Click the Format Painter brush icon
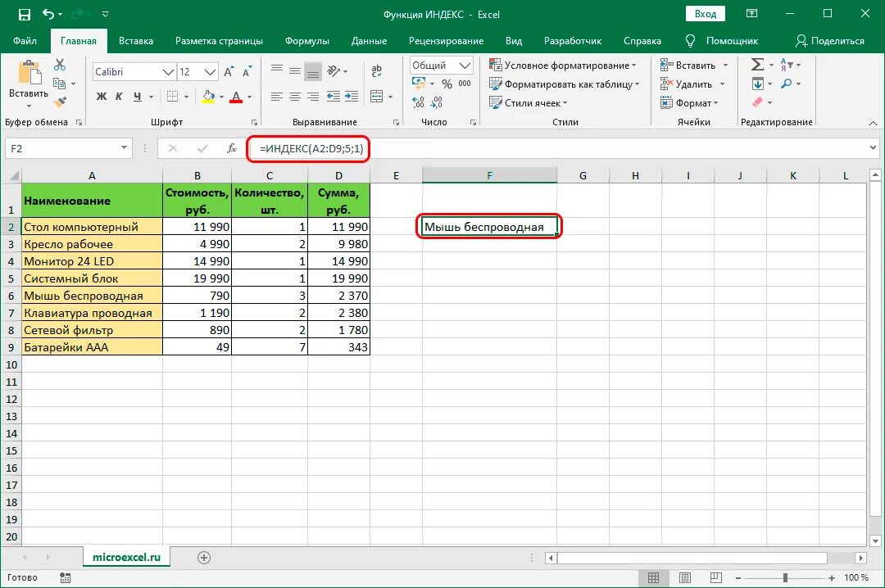The image size is (885, 588). pos(60,102)
